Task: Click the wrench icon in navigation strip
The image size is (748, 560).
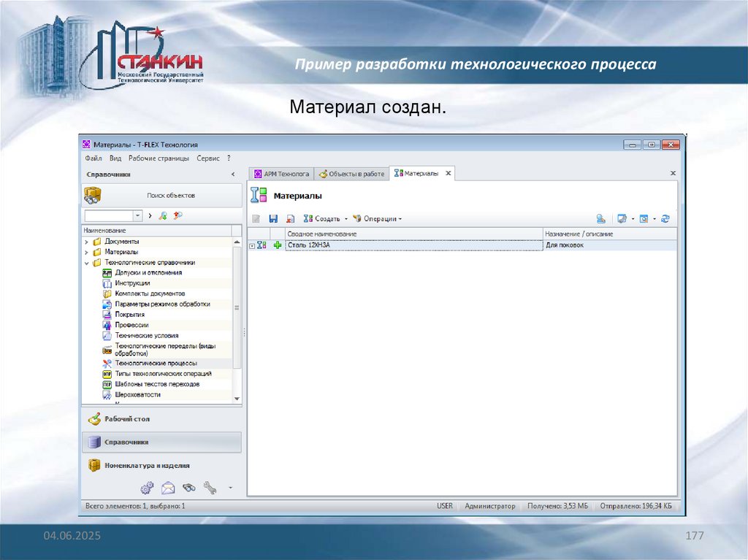Action: [210, 488]
